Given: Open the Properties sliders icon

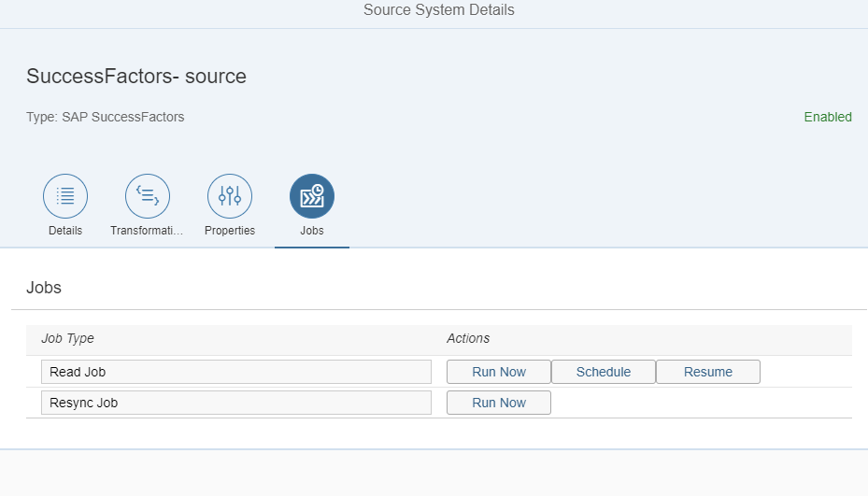Looking at the screenshot, I should tap(230, 196).
